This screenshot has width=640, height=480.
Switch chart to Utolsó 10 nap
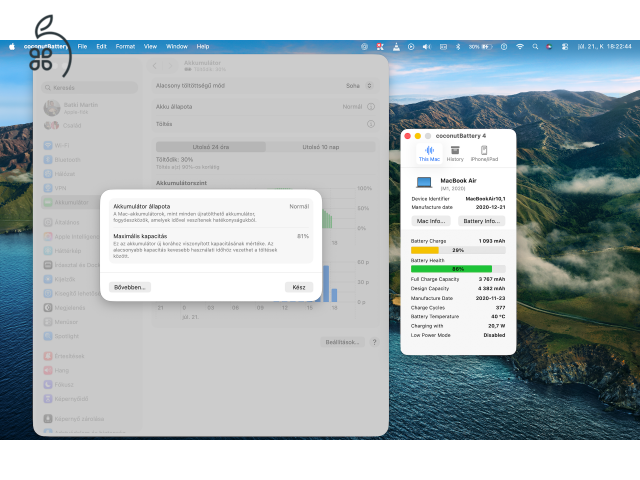point(320,147)
